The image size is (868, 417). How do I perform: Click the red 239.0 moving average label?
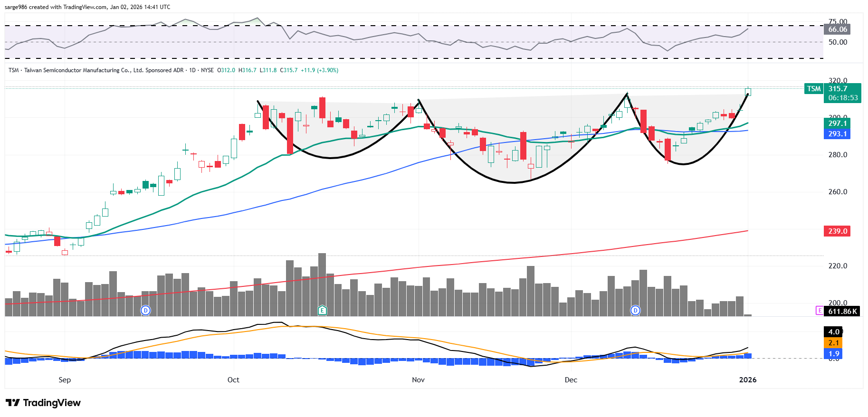tap(837, 231)
